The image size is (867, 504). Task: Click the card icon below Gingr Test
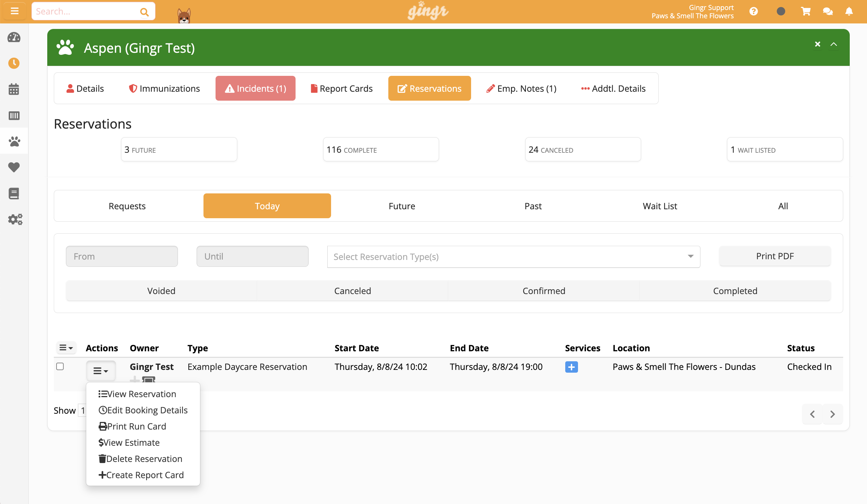click(x=149, y=379)
